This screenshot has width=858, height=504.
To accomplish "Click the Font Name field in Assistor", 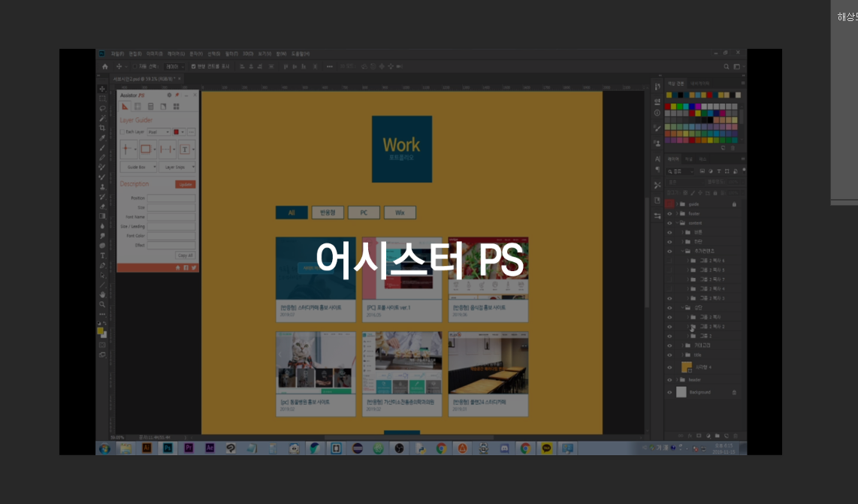I will [171, 217].
